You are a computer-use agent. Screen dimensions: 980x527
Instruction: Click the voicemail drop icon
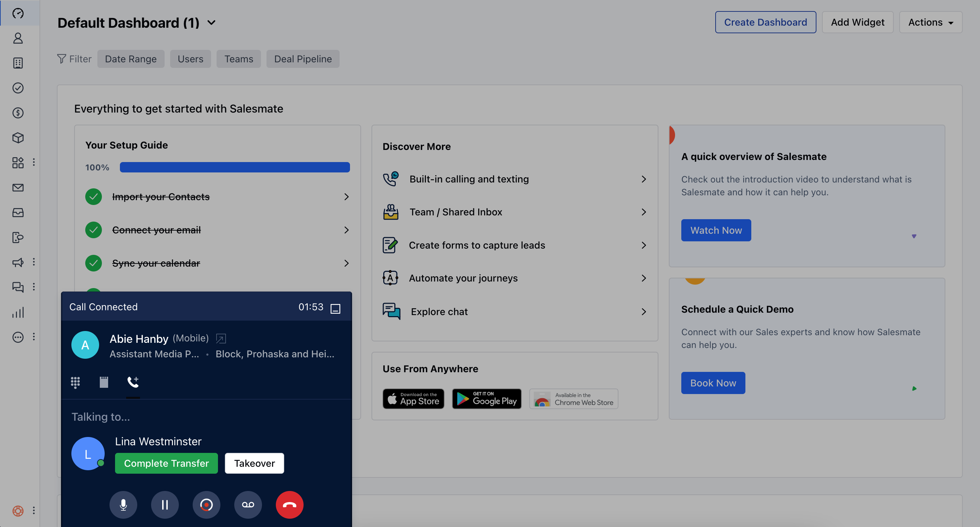[x=248, y=504]
